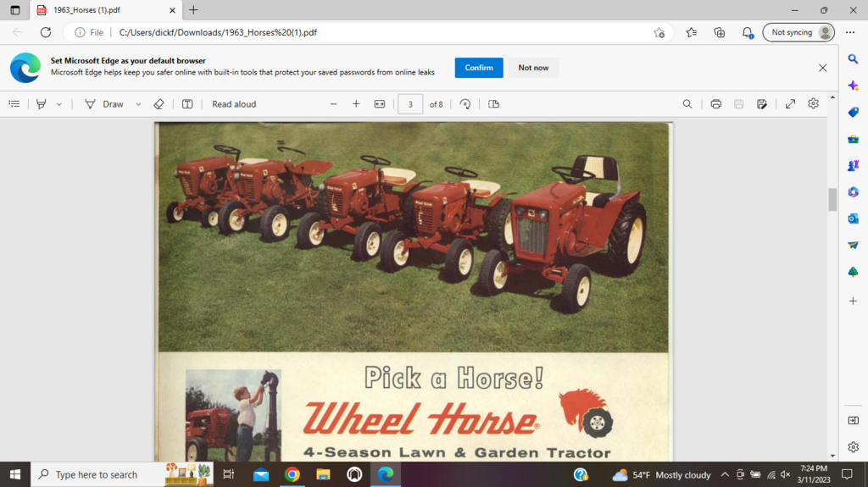Dismiss the default browser banner
Screen dimensions: 868x487
tap(822, 68)
